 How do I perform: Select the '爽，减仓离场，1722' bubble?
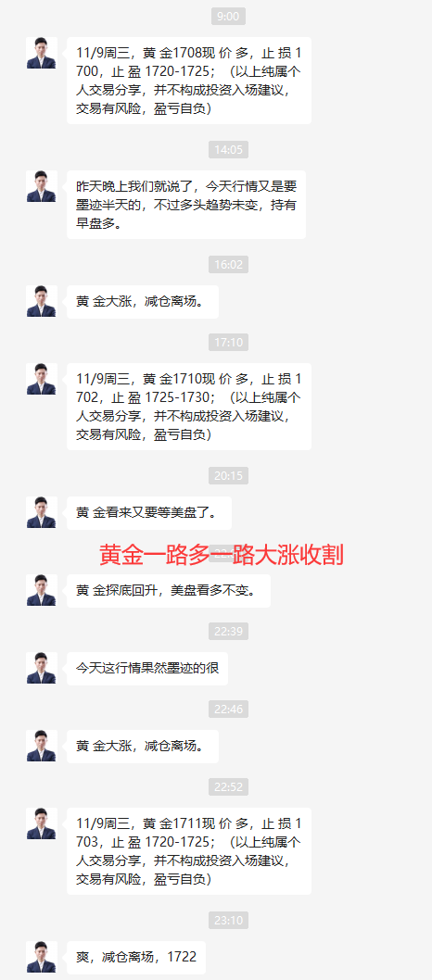[135, 958]
